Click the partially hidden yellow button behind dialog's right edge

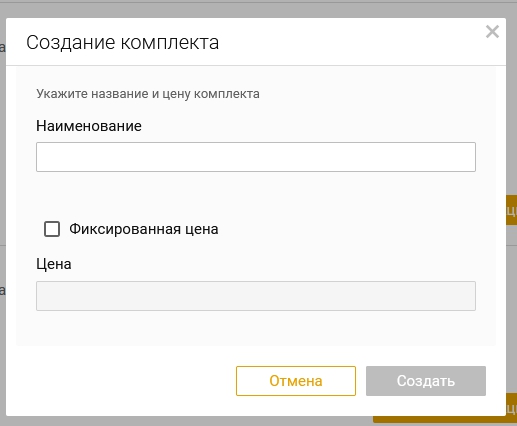512,210
